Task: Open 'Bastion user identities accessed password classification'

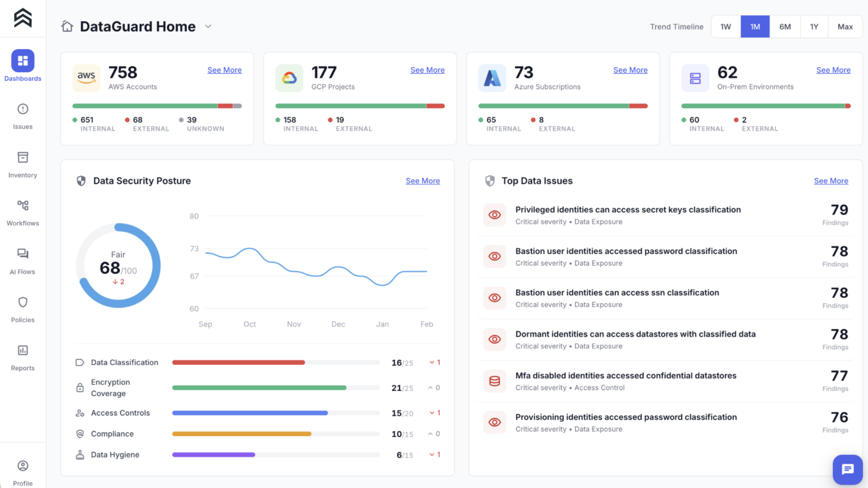Action: coord(626,251)
